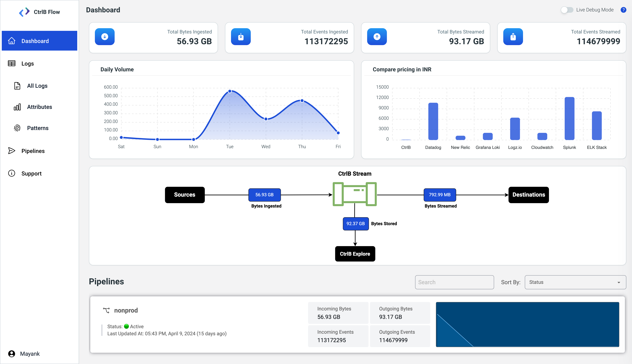Click the green Active status dot
The image size is (632, 364).
[126, 326]
